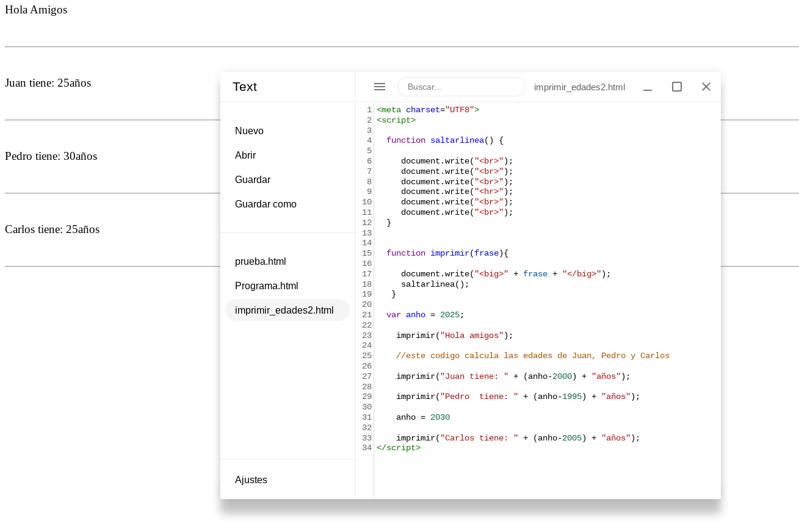Click the document.write hr line
The width and height of the screenshot is (799, 532).
(x=457, y=192)
